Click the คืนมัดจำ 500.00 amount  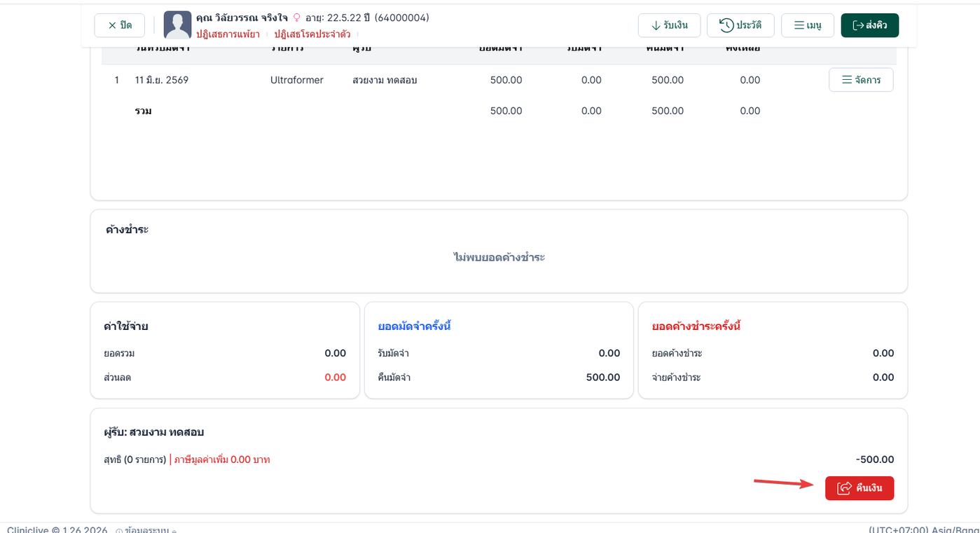click(x=603, y=378)
